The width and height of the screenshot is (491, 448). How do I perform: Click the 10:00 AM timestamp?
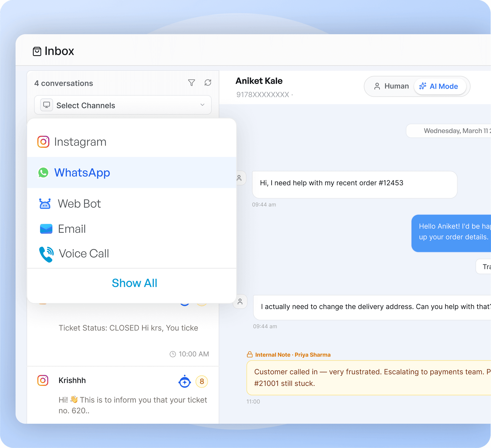pyautogui.click(x=194, y=354)
